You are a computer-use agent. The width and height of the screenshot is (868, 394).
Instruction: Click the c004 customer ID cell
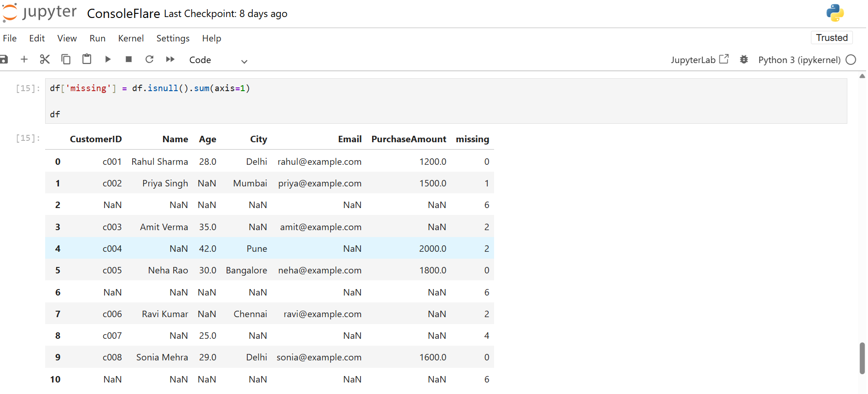point(112,249)
